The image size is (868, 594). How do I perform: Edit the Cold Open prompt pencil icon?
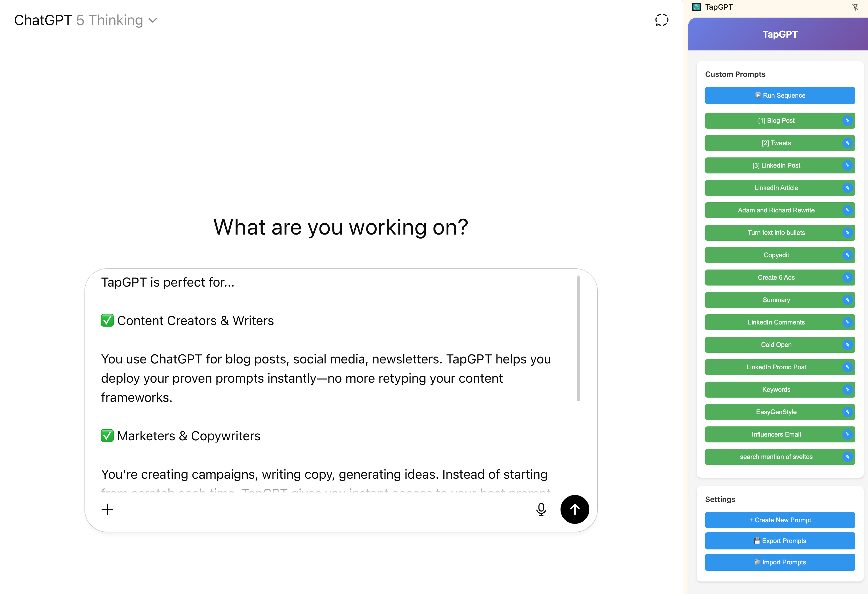click(847, 344)
